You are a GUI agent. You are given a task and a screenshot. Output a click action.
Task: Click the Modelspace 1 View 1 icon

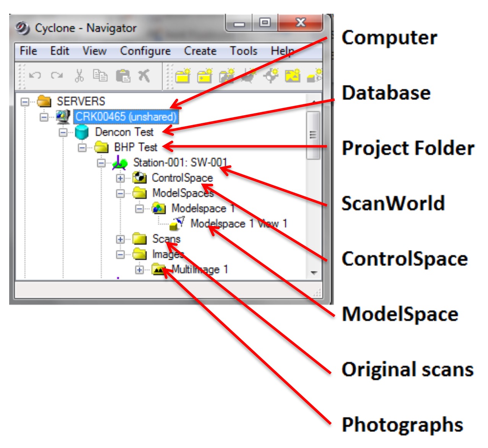click(x=177, y=224)
